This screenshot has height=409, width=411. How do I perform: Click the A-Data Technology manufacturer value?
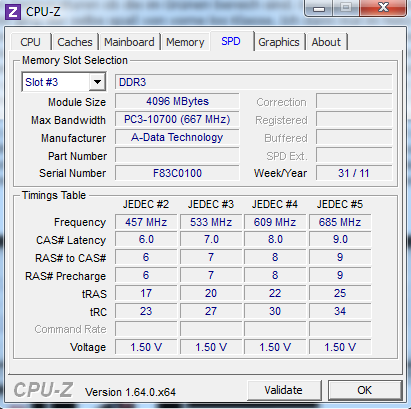tap(177, 137)
